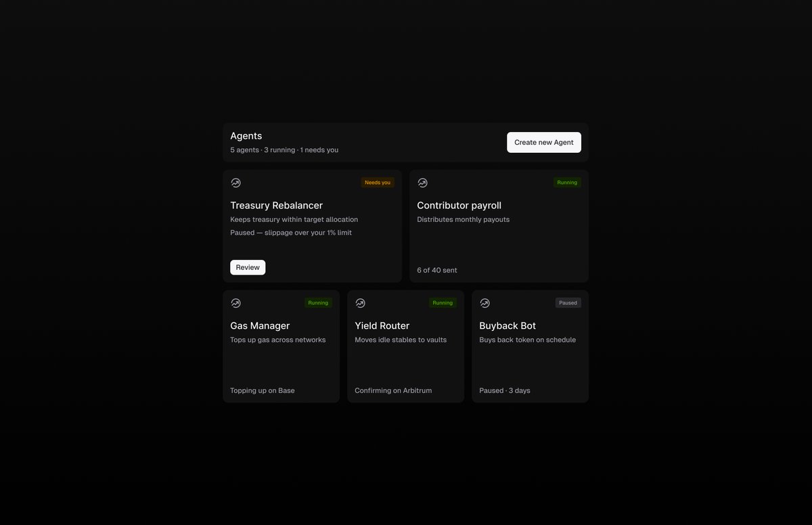The image size is (812, 525).
Task: Click Running badge on Gas Manager
Action: [x=318, y=303]
